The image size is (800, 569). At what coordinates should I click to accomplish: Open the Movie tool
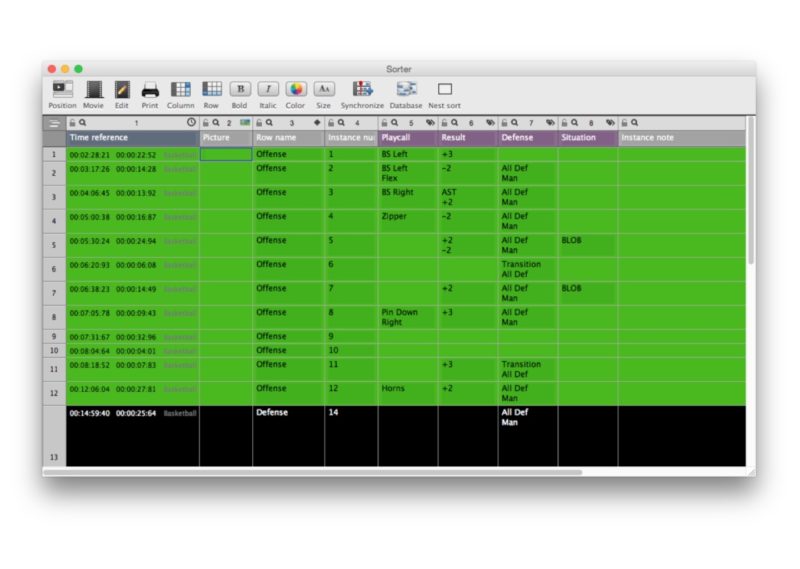93,89
